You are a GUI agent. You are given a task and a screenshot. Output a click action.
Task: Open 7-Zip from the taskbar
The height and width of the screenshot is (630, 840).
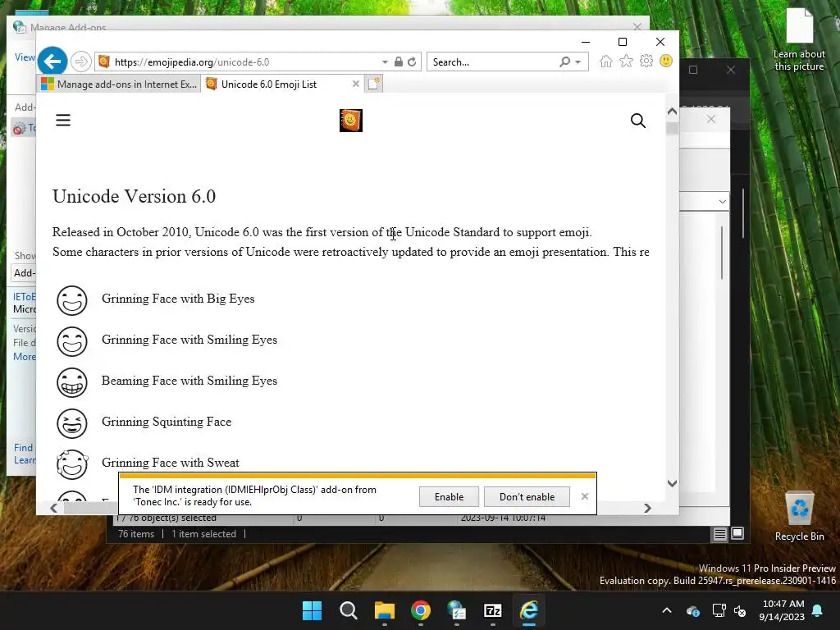tap(493, 610)
